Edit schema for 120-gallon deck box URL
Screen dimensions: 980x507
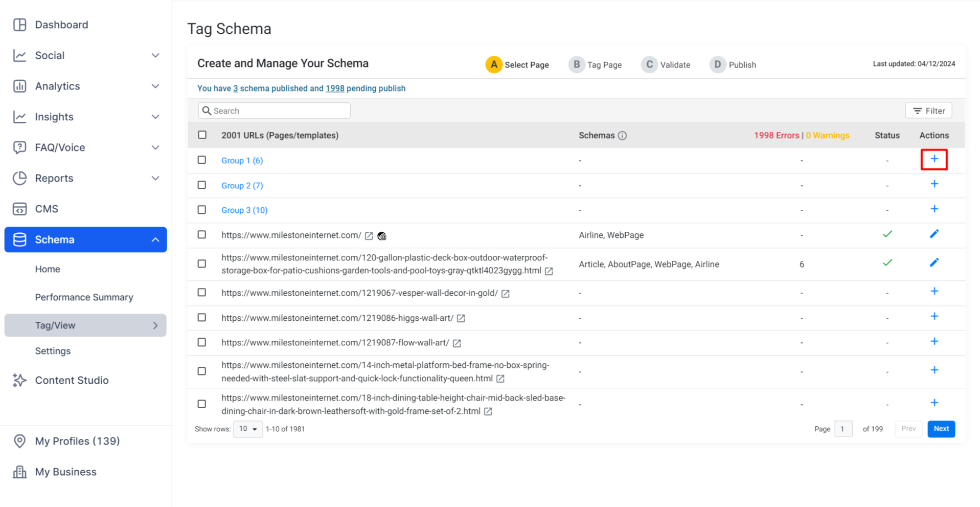[x=934, y=262]
